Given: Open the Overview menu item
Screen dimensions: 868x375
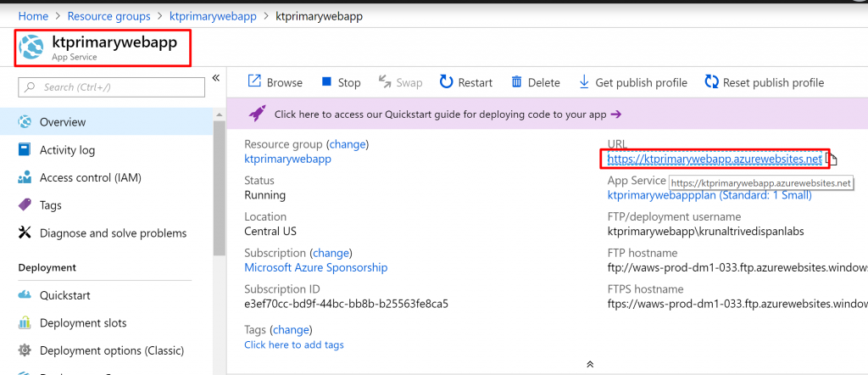Looking at the screenshot, I should [106, 122].
